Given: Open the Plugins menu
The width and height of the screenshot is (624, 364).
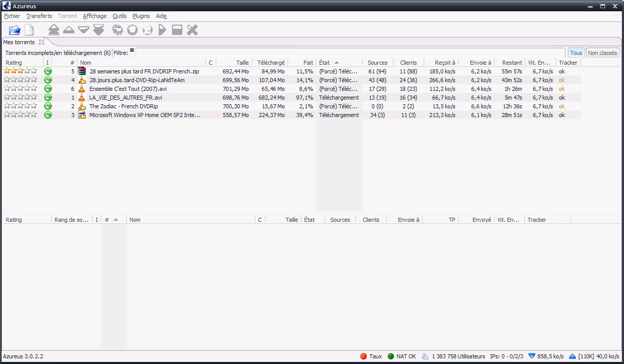Looking at the screenshot, I should point(141,16).
